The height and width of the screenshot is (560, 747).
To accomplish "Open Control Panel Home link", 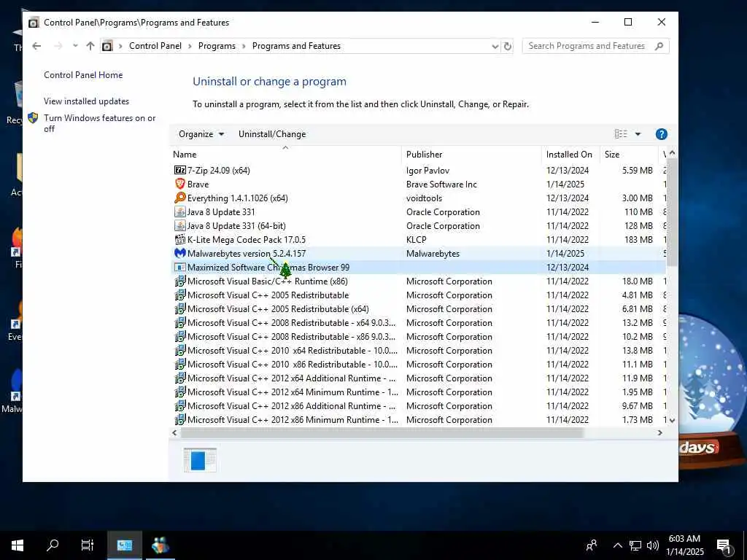I will pos(83,75).
